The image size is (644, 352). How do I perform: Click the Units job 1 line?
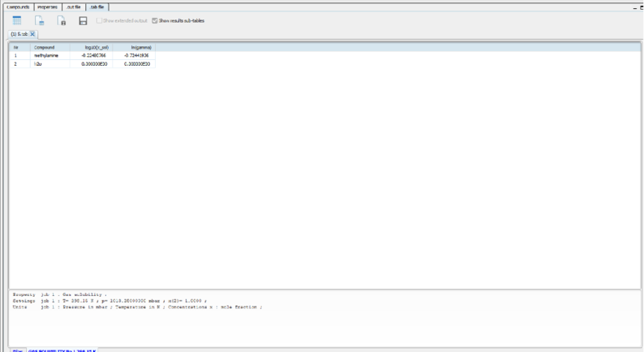point(137,307)
